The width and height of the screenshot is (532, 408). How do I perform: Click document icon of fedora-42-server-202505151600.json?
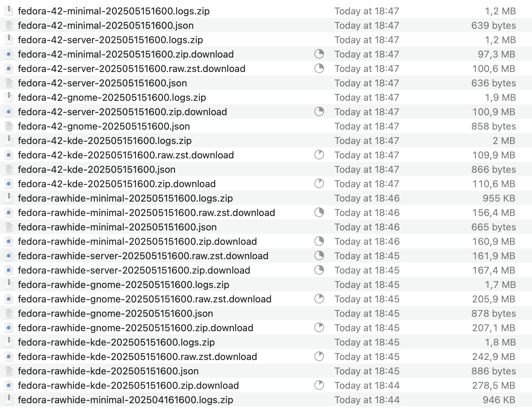(x=9, y=83)
